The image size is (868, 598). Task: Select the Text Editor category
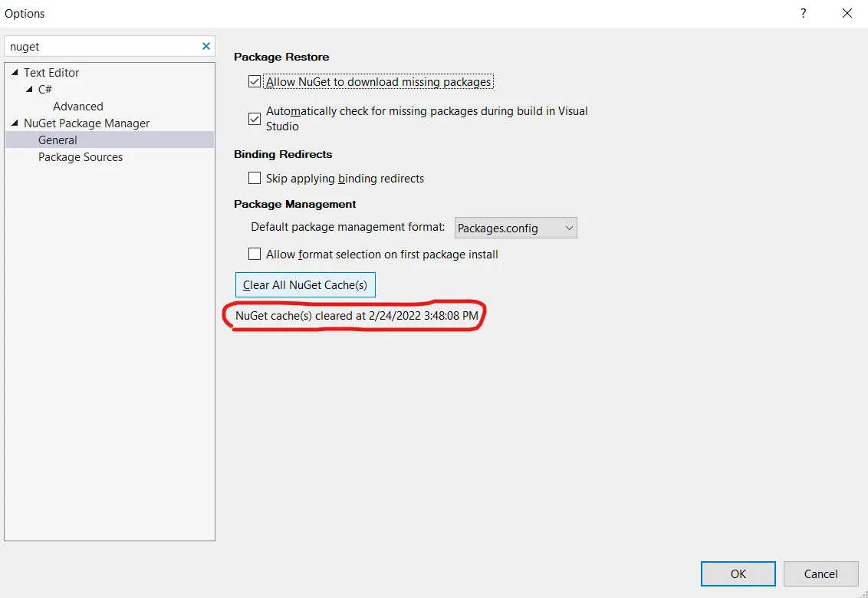(x=51, y=73)
